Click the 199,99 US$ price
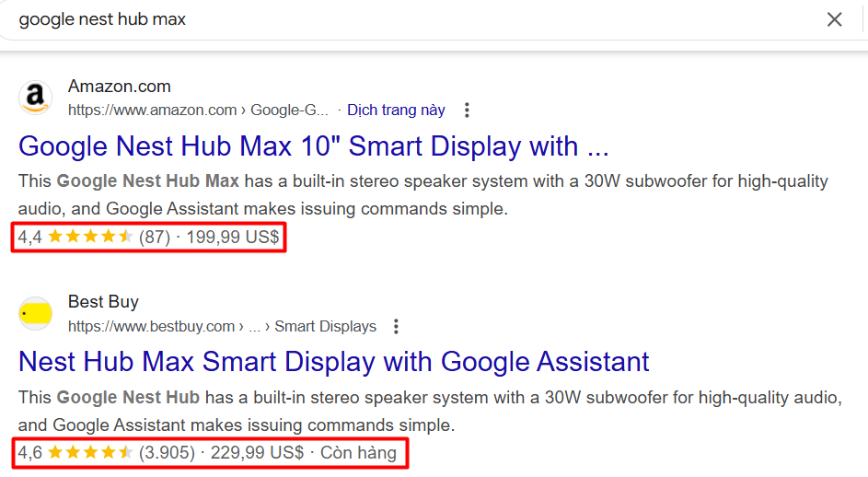Screen dimensions: 868x477 pos(233,238)
